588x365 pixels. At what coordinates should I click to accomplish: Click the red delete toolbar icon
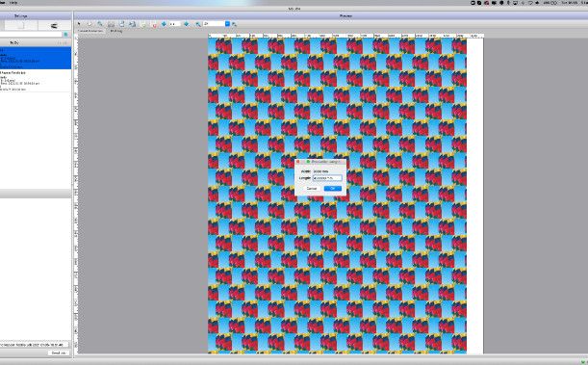154,24
